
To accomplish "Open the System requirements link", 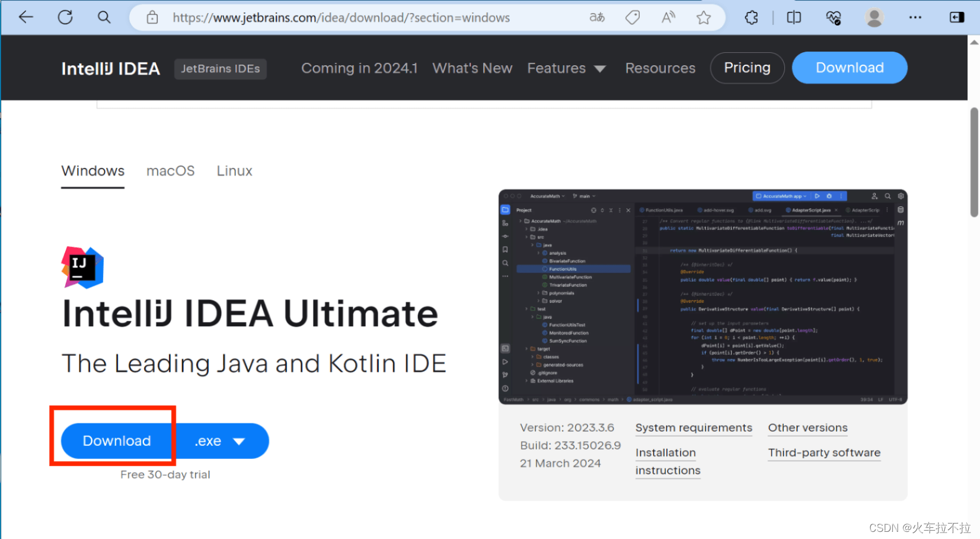I will tap(694, 428).
